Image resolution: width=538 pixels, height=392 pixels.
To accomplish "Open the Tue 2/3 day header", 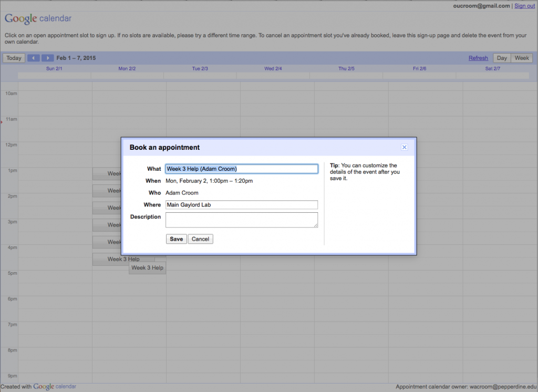I will pos(200,69).
